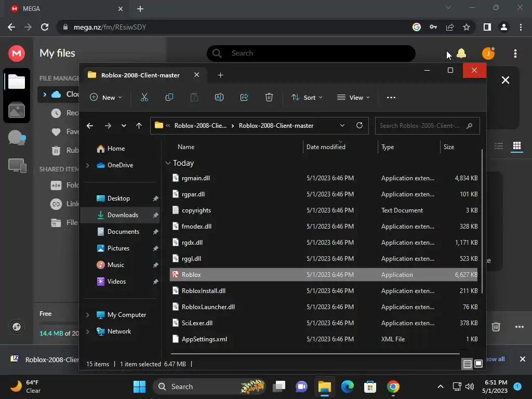Viewport: 532px width, 399px height.
Task: Expand MEGA Cloud drive tree arrow
Action: [45, 95]
